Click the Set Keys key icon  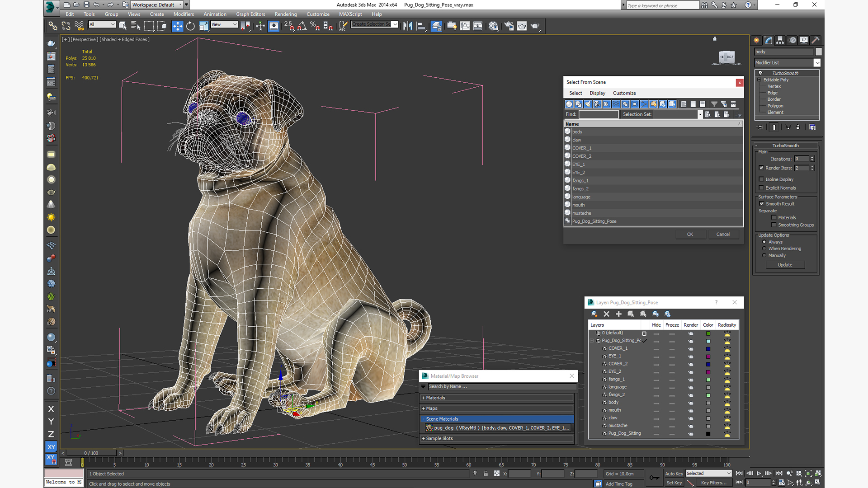(x=654, y=478)
